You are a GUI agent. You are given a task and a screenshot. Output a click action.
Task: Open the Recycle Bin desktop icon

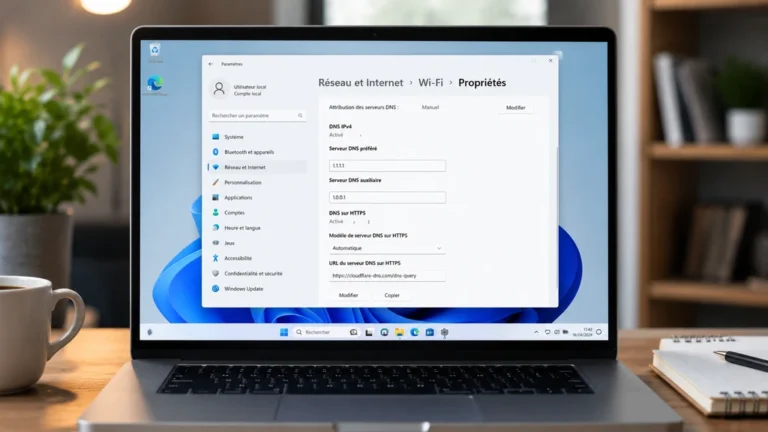tap(155, 52)
